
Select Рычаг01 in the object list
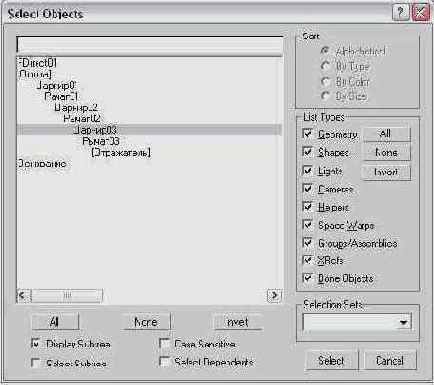coord(61,96)
